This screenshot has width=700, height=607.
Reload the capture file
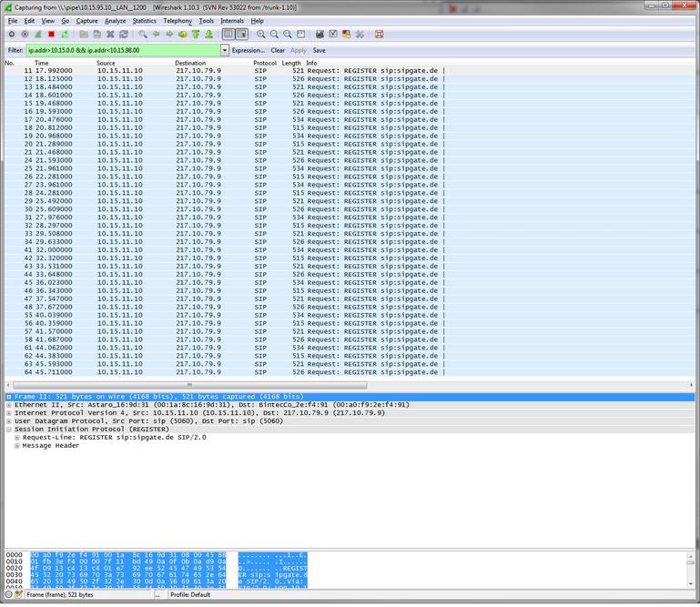click(x=123, y=35)
